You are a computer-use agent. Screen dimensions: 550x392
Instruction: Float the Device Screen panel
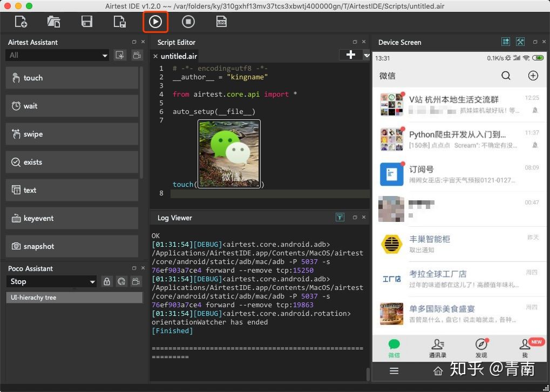[x=535, y=42]
